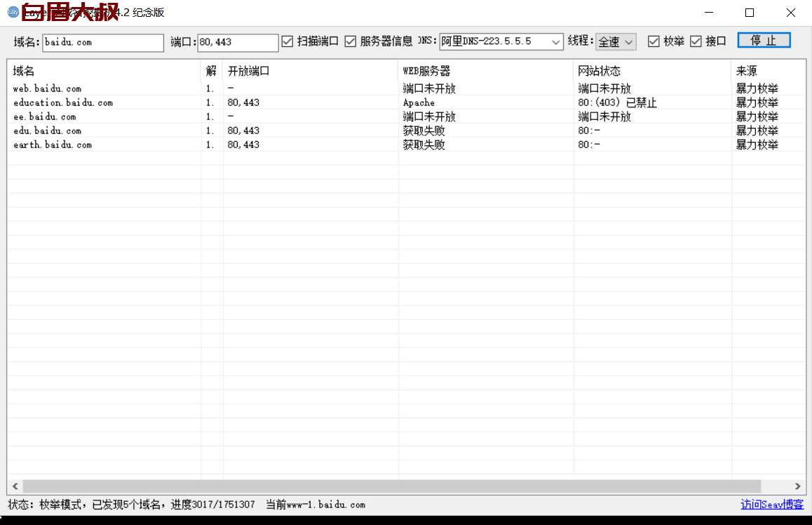Click the status text showing 进度3017/1751307

coord(213,504)
